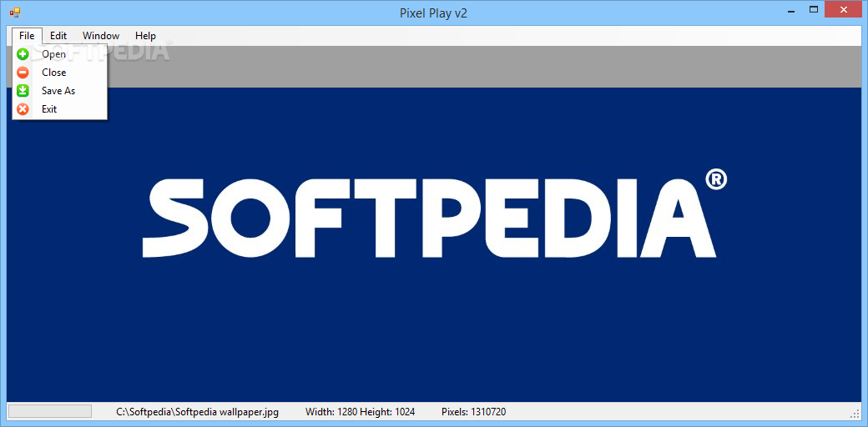Click the orange Close minus icon
This screenshot has width=868, height=427.
click(x=23, y=73)
